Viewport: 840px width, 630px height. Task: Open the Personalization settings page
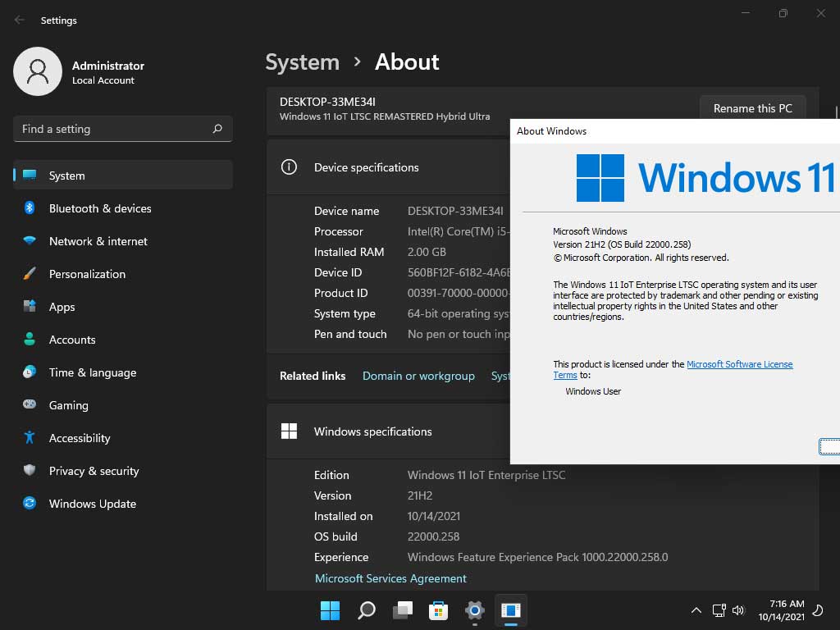pos(87,274)
